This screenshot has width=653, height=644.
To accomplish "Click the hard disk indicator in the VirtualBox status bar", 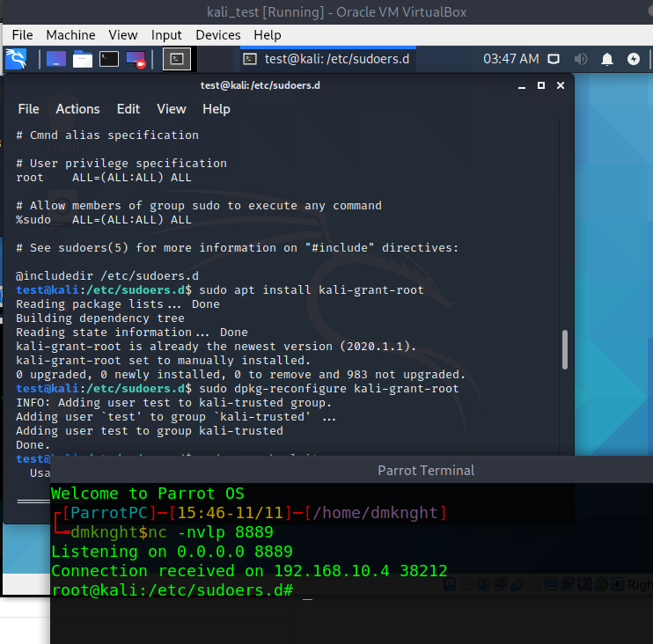I will [450, 584].
